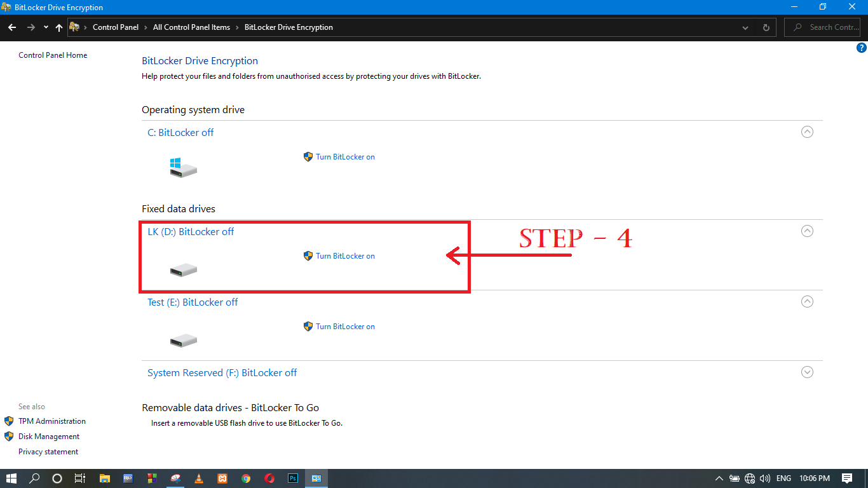
Task: Click the Disk Management shield icon
Action: pyautogui.click(x=9, y=437)
